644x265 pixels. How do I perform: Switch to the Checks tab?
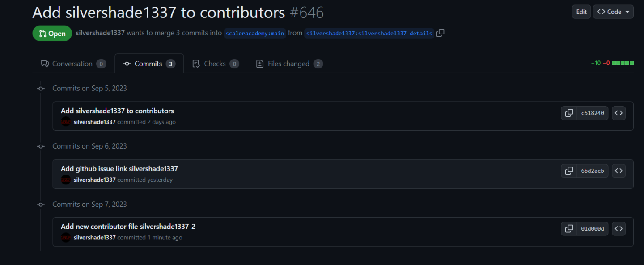coord(215,64)
